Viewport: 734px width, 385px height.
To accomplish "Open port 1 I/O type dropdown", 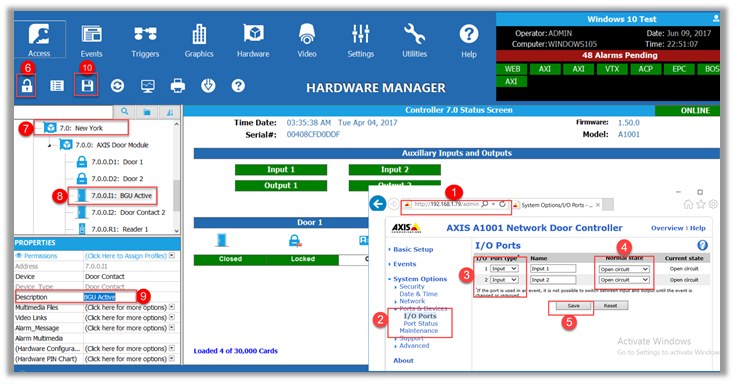I will 504,269.
